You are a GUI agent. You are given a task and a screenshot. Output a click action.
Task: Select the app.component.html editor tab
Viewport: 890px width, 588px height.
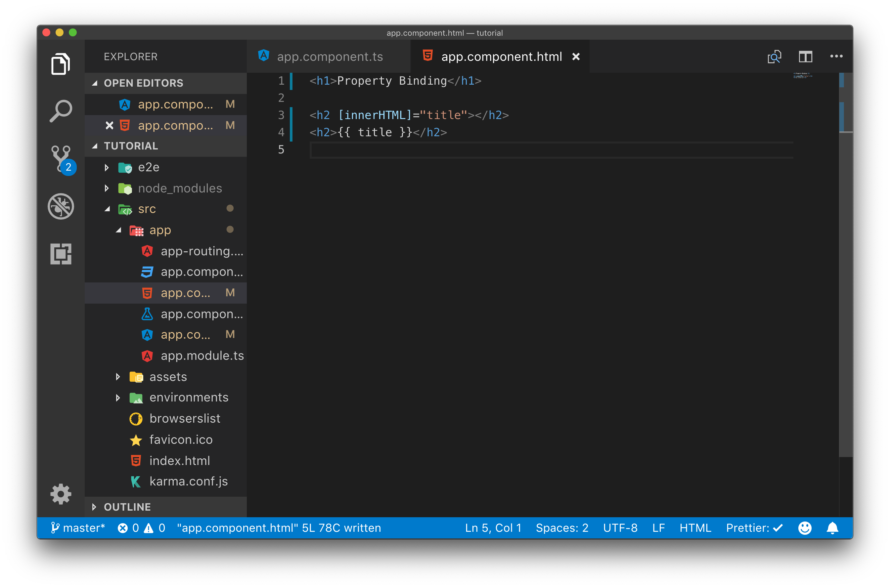[500, 57]
